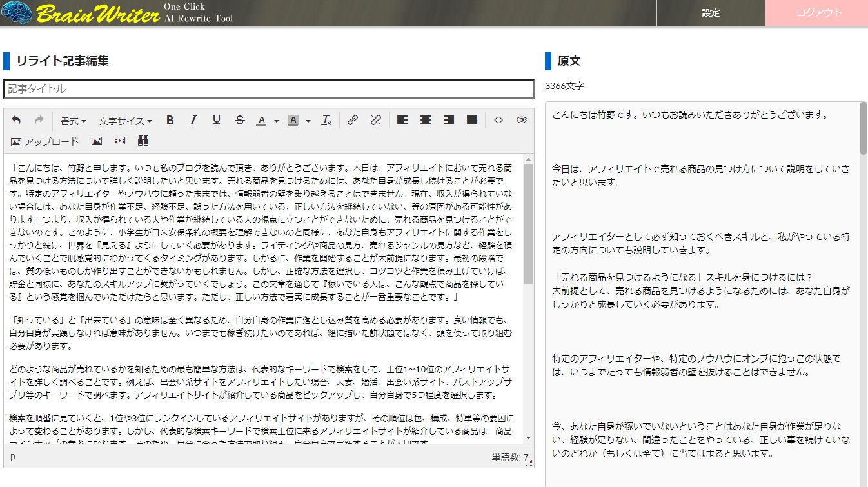Open the source code view
The image size is (868, 487).
tap(498, 121)
